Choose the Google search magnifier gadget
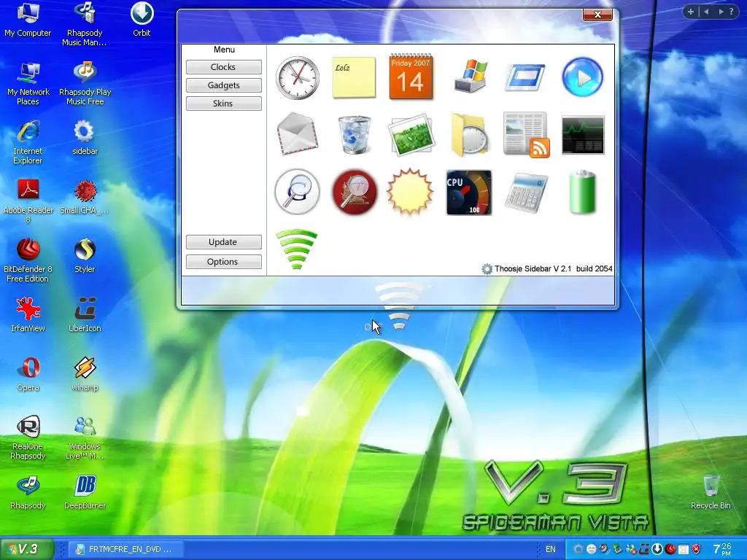The image size is (747, 560). coord(297,192)
